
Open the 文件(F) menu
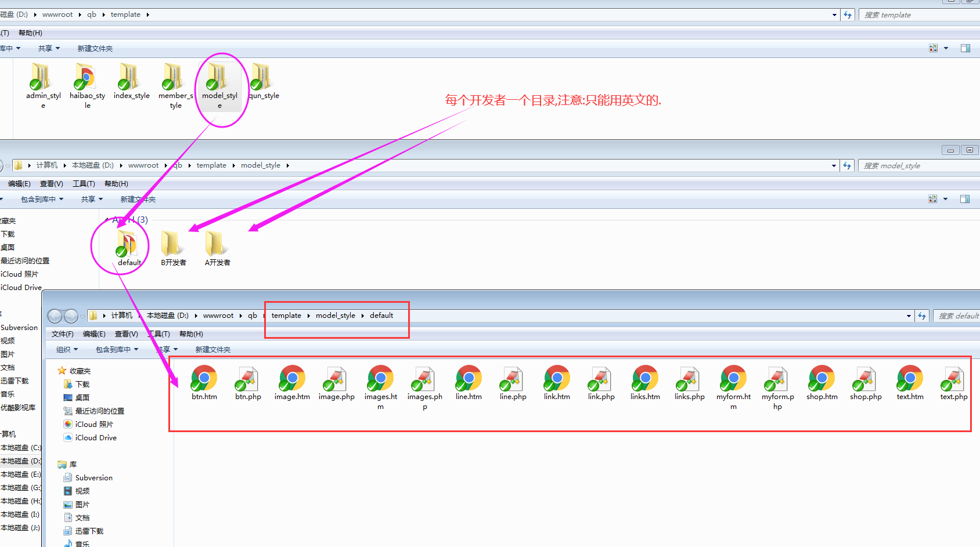click(x=62, y=334)
